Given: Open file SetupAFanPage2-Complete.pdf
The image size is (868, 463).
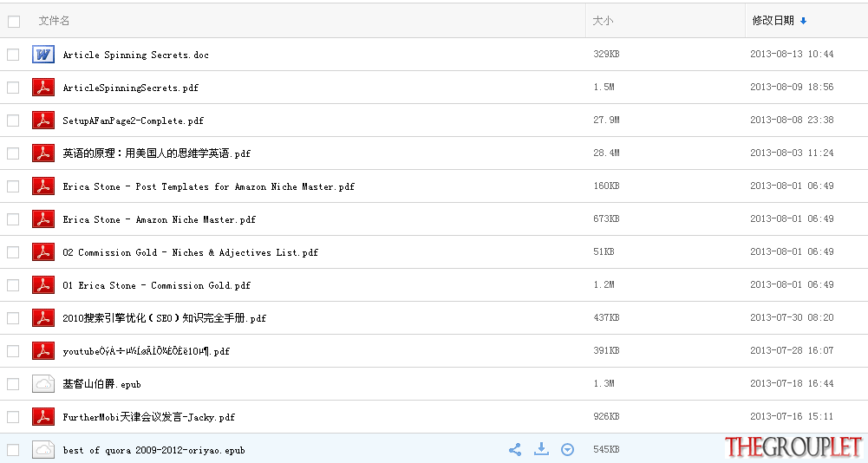Looking at the screenshot, I should pyautogui.click(x=134, y=121).
